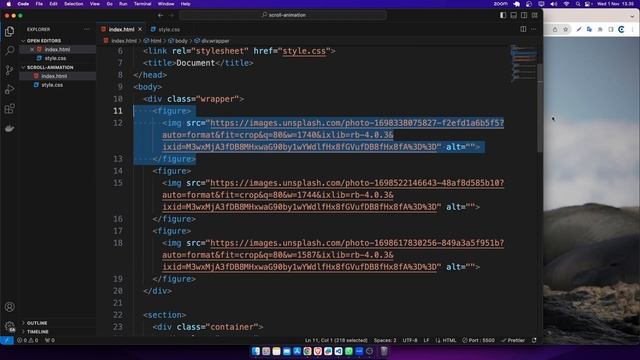The width and height of the screenshot is (640, 360).
Task: Change end of line sequence LF
Action: (x=426, y=340)
